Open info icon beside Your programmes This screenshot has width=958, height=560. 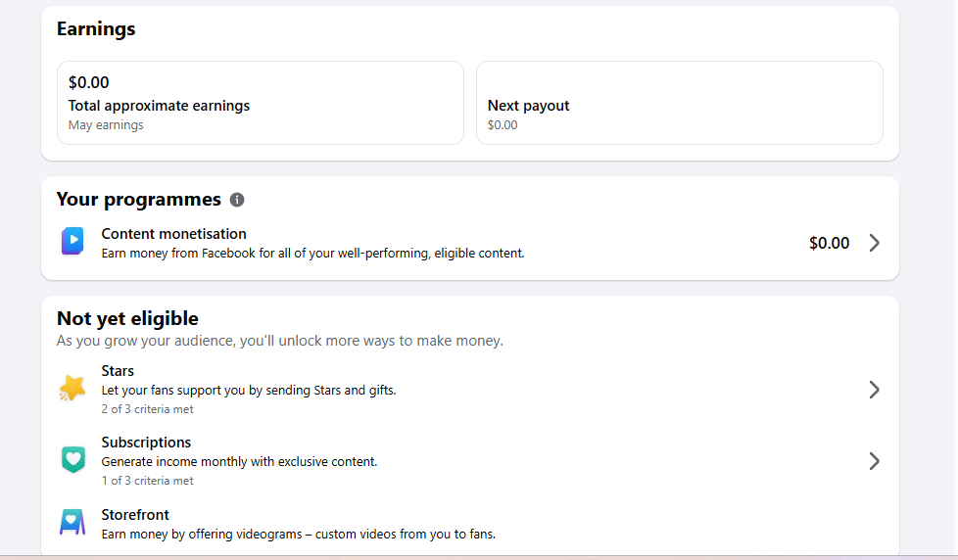coord(237,200)
